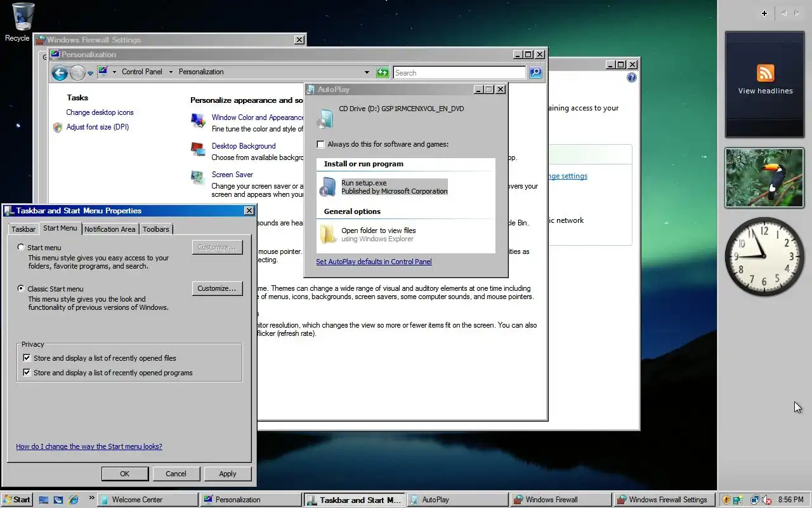Toggle Store recently opened files checkbox
Image resolution: width=812 pixels, height=508 pixels.
point(27,358)
